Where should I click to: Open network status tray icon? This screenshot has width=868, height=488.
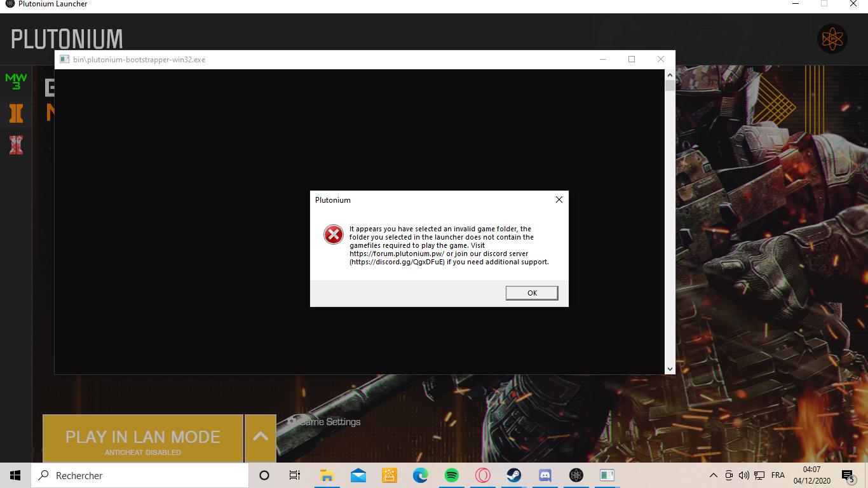(759, 475)
